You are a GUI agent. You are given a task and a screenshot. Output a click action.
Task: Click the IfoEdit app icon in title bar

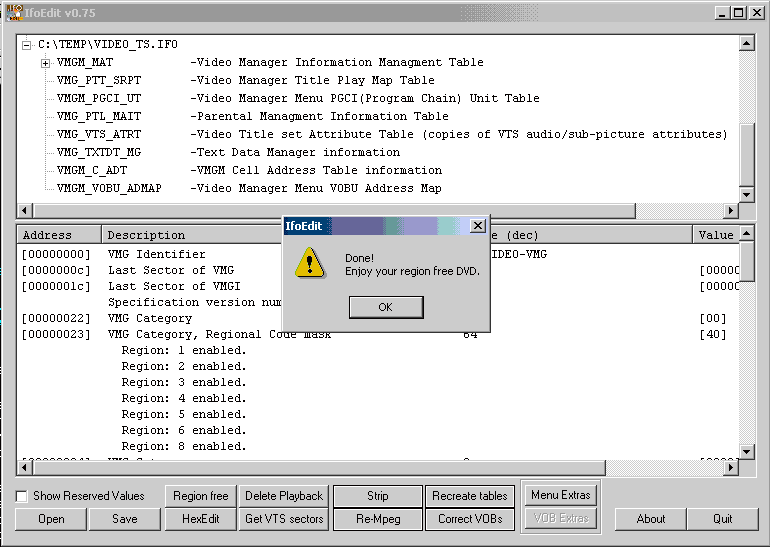click(x=15, y=12)
